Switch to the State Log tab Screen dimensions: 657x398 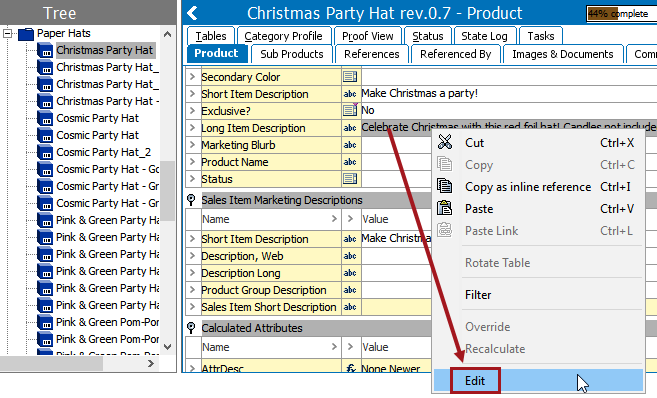point(484,36)
